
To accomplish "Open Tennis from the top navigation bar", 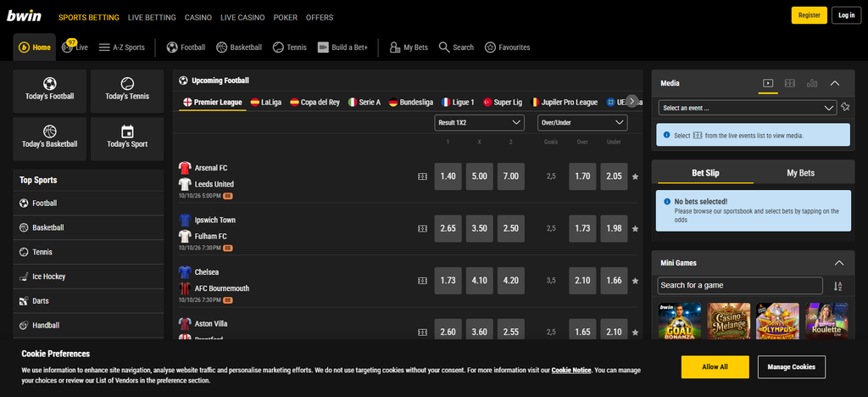I will 290,48.
